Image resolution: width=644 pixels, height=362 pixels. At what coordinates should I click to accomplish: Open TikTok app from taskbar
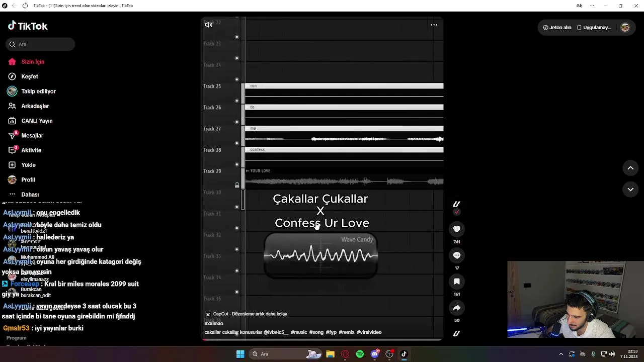404,354
